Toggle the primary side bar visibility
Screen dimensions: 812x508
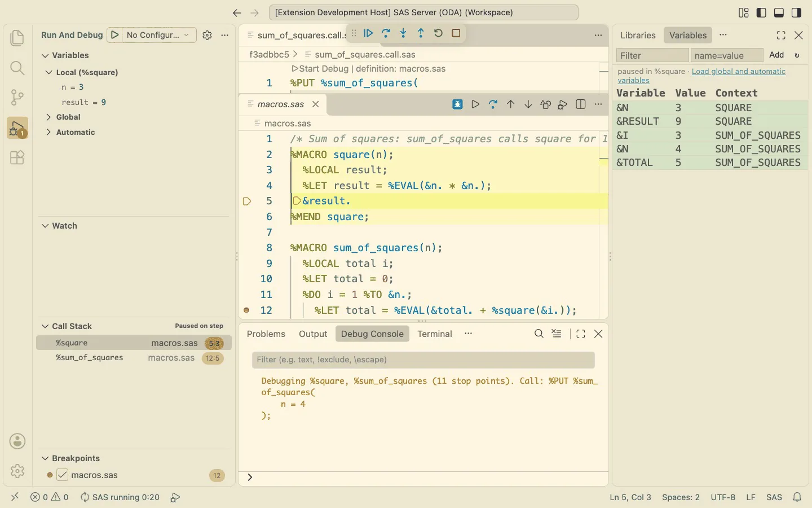[761, 12]
